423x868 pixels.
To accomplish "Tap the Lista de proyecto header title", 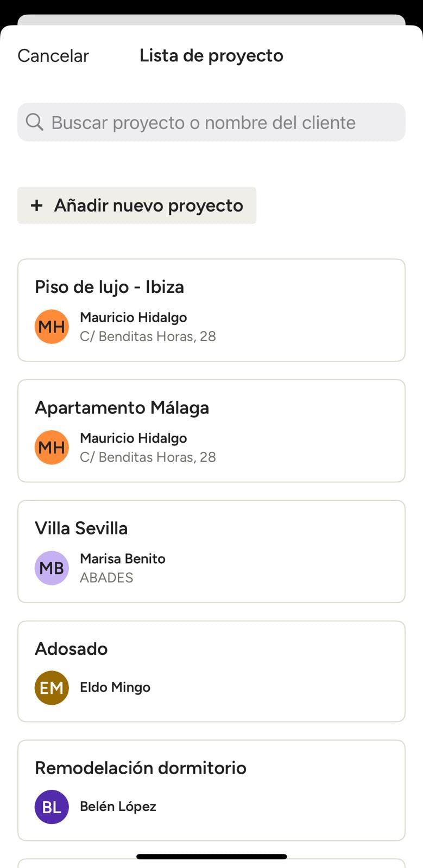I will [211, 55].
